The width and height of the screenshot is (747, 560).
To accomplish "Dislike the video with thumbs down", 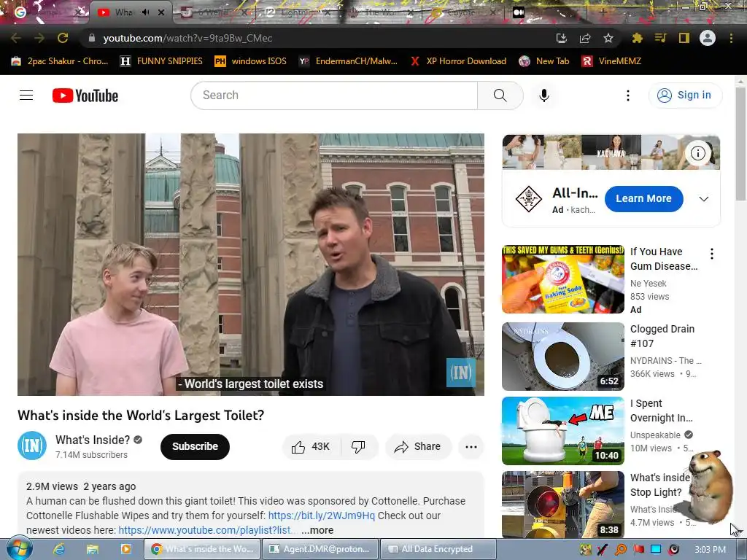I will [x=358, y=447].
